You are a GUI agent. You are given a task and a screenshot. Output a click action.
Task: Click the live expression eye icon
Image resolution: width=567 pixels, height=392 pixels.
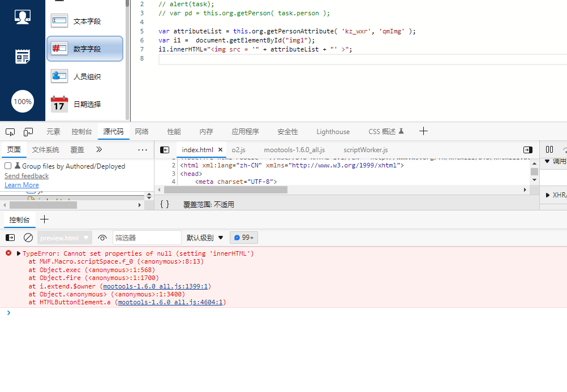102,238
